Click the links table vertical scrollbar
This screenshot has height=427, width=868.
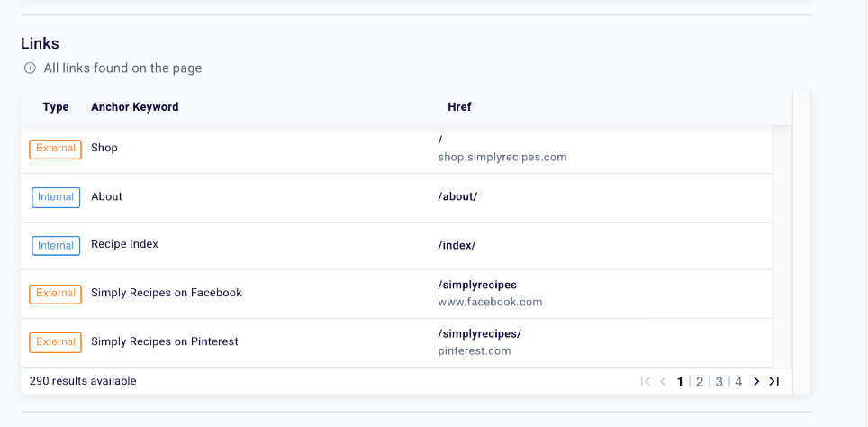coord(782,243)
